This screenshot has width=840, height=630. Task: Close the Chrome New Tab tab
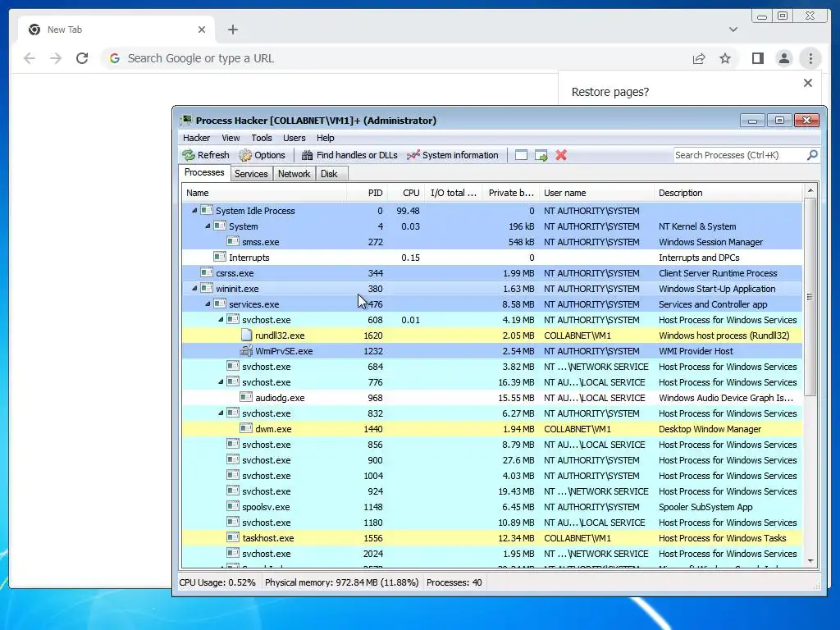click(202, 30)
